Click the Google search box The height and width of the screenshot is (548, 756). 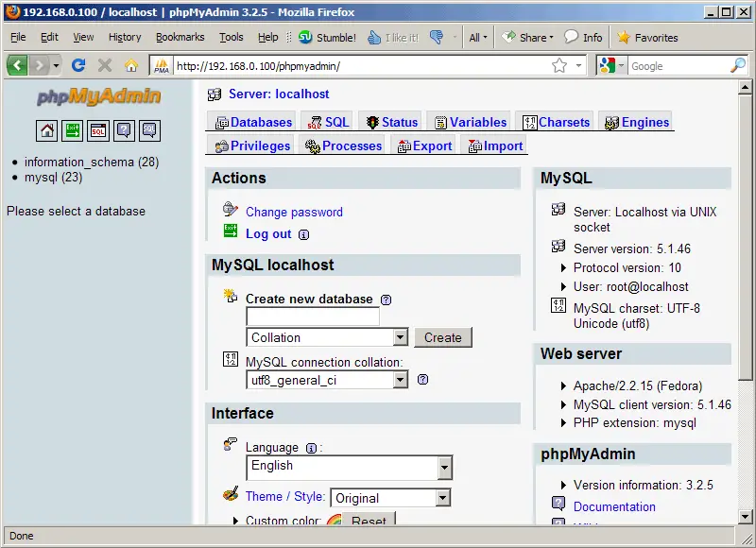tap(679, 65)
